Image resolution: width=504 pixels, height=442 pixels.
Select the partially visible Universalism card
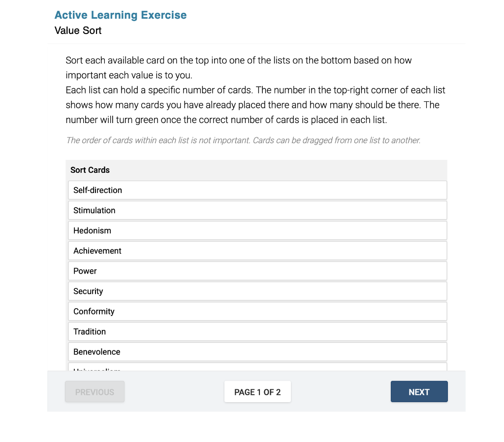(257, 370)
